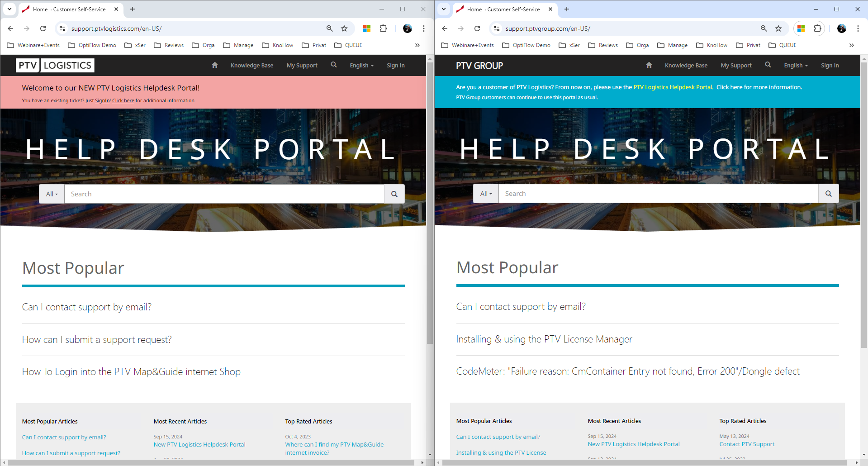The image size is (868, 466).
Task: Open 'How can I submit a support request?' article
Action: click(97, 340)
